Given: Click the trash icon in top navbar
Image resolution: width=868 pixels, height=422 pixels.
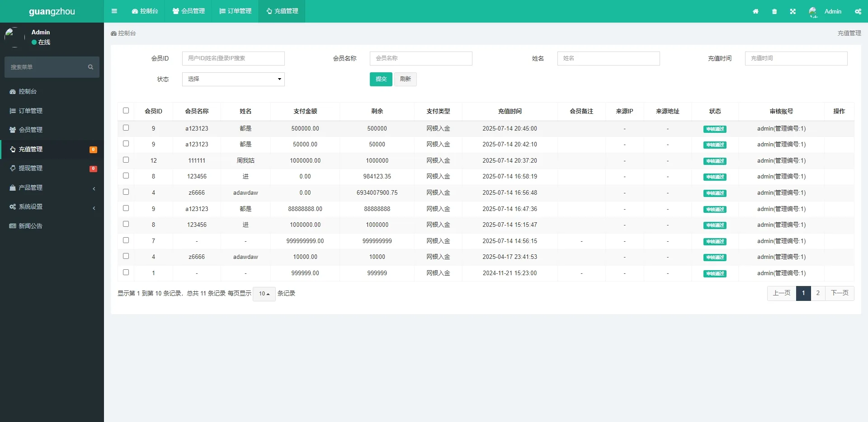Looking at the screenshot, I should point(774,11).
